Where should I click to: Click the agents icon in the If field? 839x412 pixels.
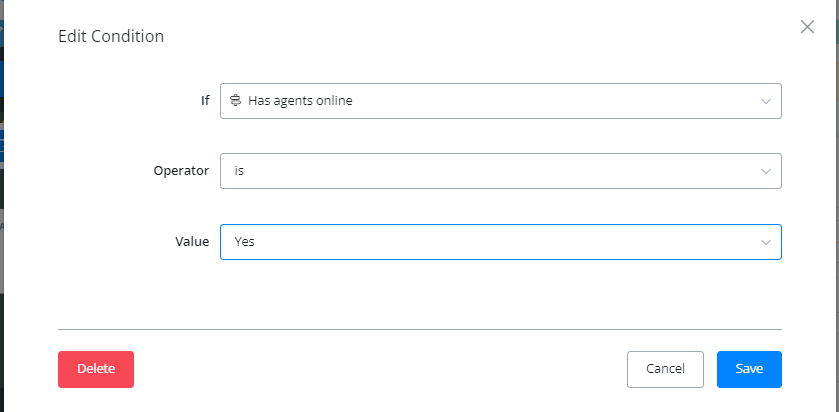pyautogui.click(x=235, y=101)
